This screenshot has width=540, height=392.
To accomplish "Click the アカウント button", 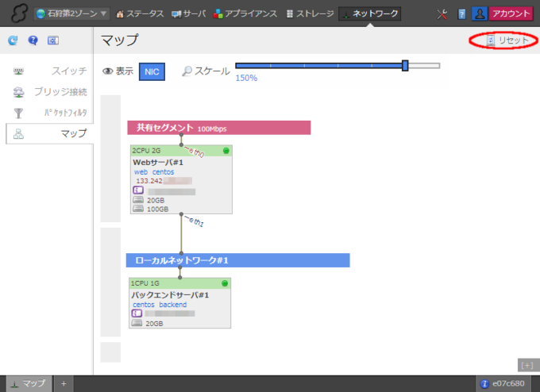I will 511,13.
